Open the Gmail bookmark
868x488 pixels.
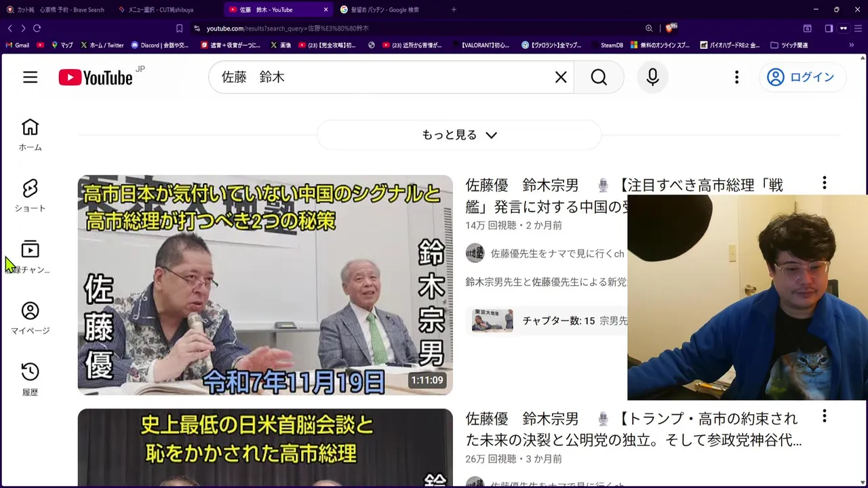(18, 45)
